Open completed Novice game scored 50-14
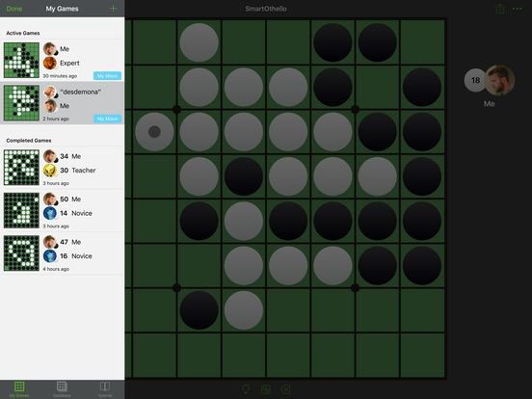The width and height of the screenshot is (532, 399). click(x=62, y=210)
